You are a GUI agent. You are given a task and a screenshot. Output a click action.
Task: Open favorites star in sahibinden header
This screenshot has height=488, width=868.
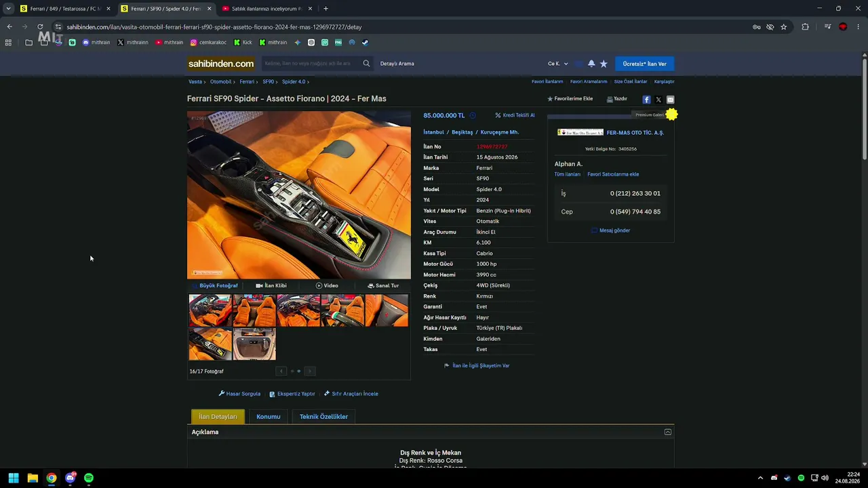(604, 64)
